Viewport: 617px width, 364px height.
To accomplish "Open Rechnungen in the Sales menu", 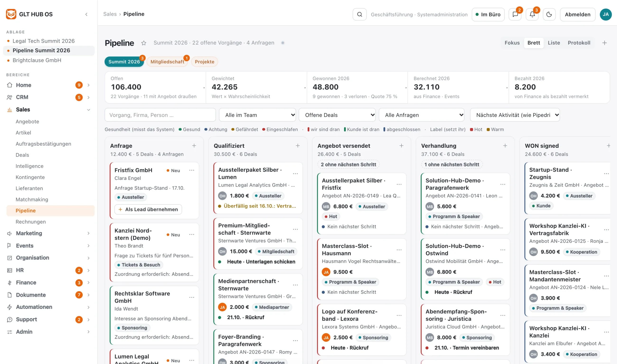I will [31, 222].
